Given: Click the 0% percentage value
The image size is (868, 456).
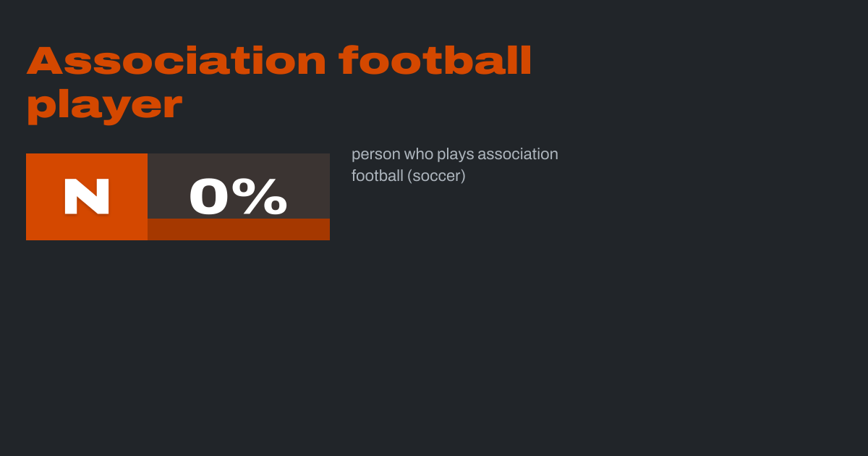Looking at the screenshot, I should click(238, 197).
